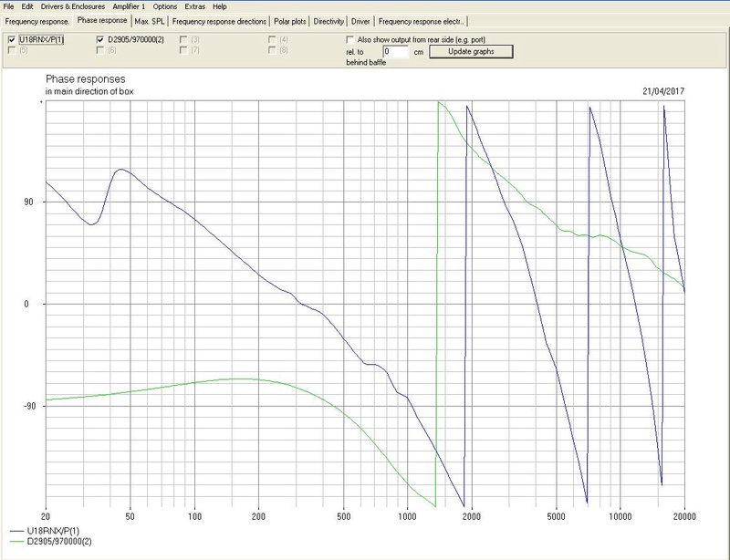Open the Edit menu
This screenshot has width=730, height=560.
click(x=27, y=6)
